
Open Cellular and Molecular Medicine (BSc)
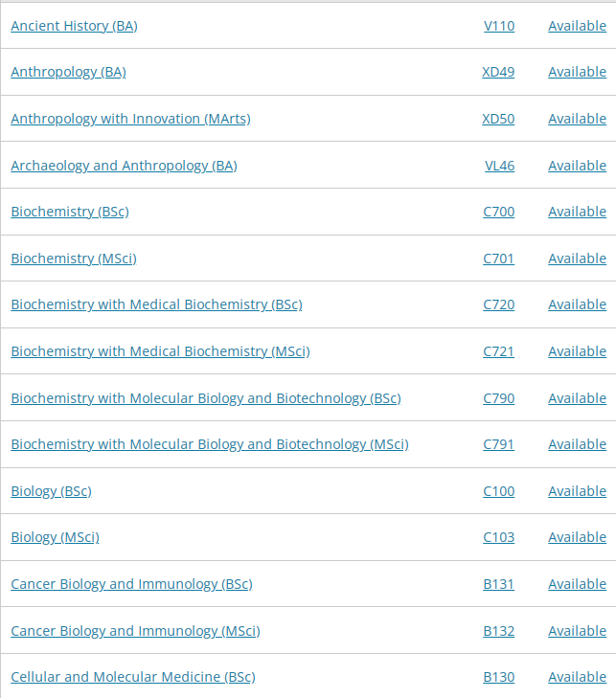[x=133, y=677]
